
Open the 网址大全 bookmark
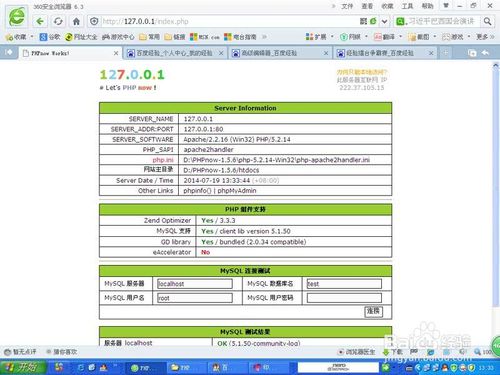[81, 37]
